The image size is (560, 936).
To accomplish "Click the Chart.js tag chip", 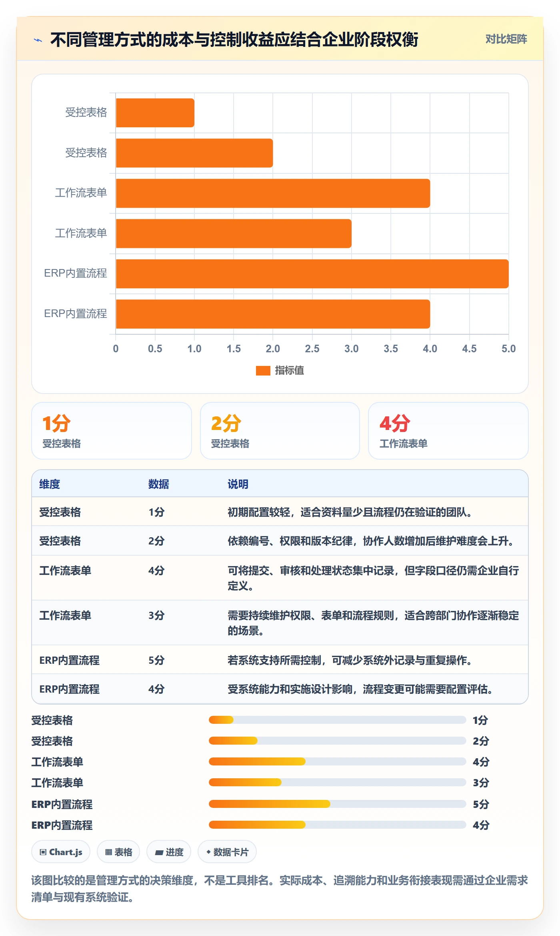I will point(61,852).
